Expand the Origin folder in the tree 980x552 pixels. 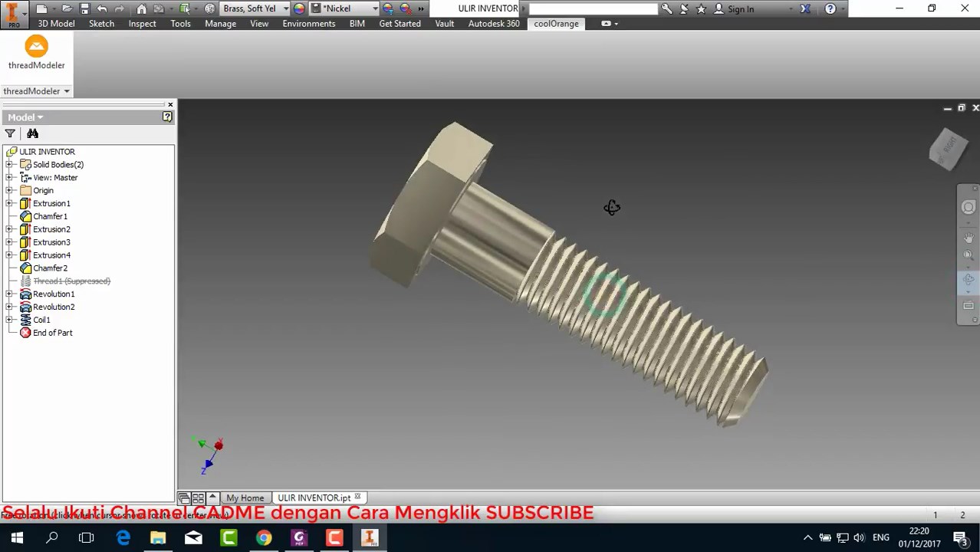pyautogui.click(x=10, y=190)
